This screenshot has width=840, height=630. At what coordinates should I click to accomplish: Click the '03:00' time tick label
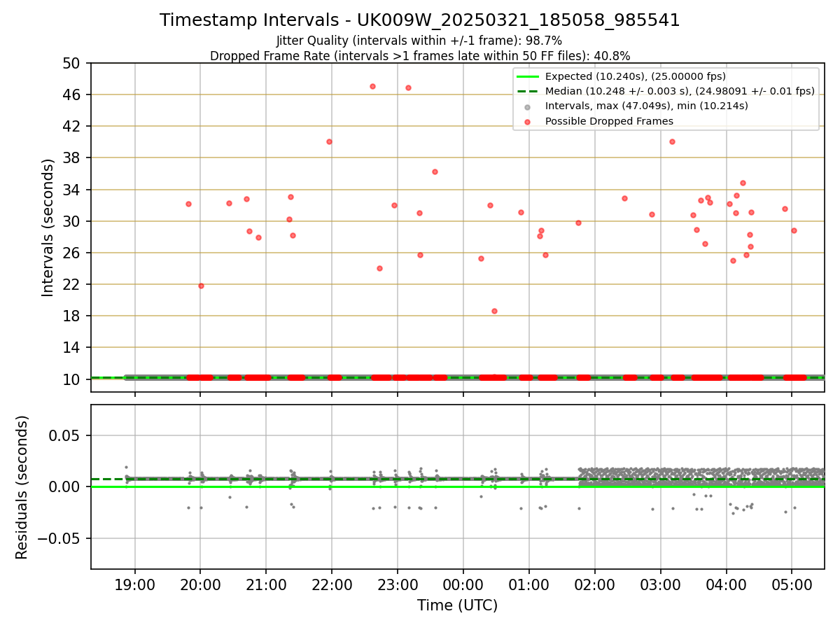click(x=660, y=585)
